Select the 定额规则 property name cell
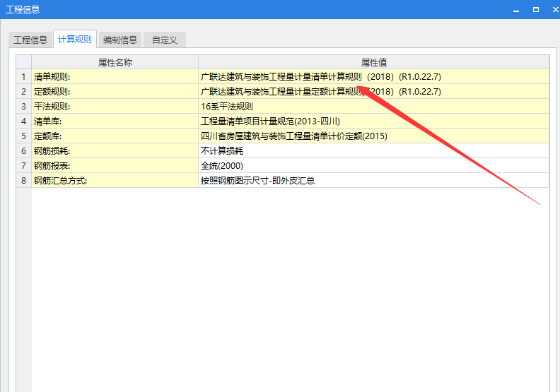This screenshot has height=392, width=560. click(115, 92)
